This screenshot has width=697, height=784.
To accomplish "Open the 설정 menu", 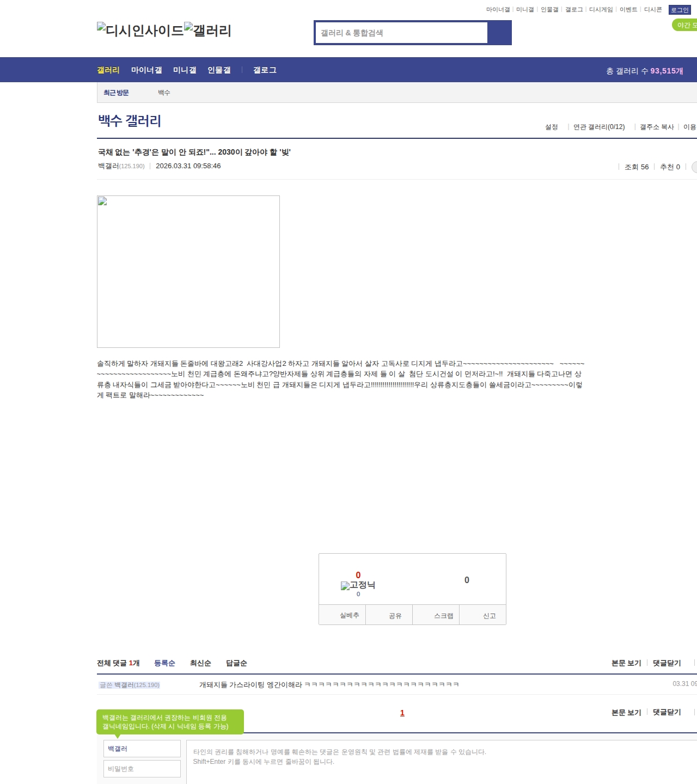I will [551, 127].
